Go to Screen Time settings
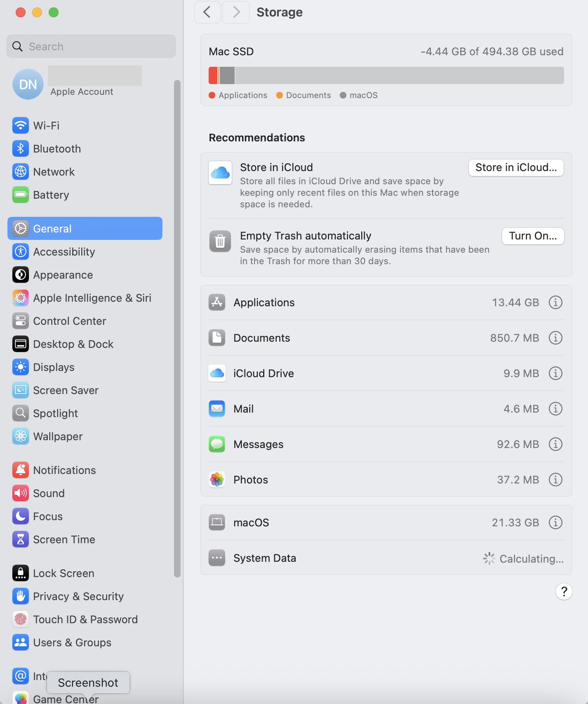 click(x=85, y=539)
